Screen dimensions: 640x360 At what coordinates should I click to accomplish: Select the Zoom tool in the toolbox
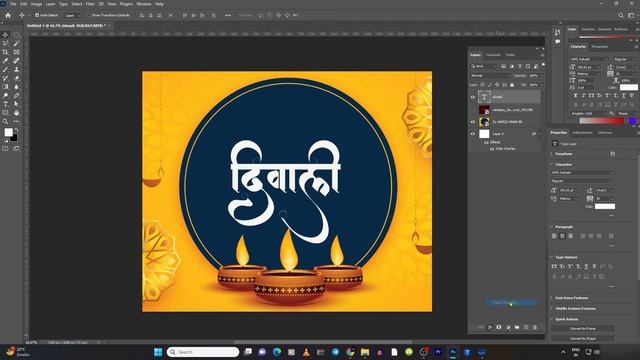5,121
